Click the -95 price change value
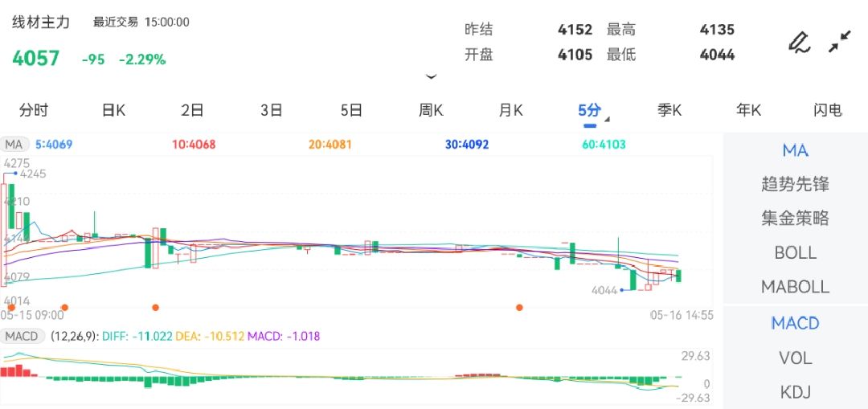Viewport: 868px width, 409px height. tap(93, 59)
